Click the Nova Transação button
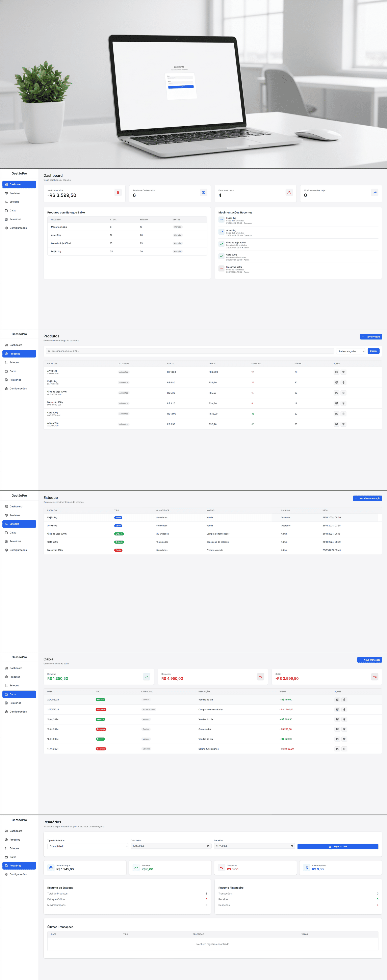 [369, 660]
